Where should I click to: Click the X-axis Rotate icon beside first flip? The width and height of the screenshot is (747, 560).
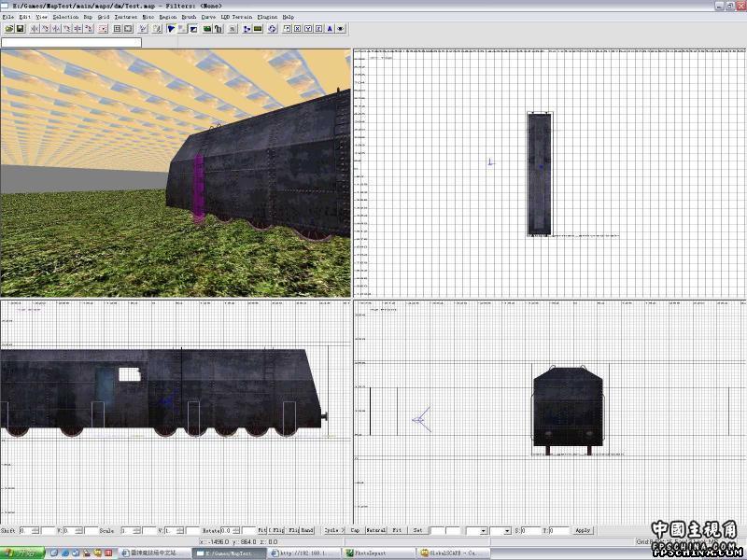(x=46, y=29)
